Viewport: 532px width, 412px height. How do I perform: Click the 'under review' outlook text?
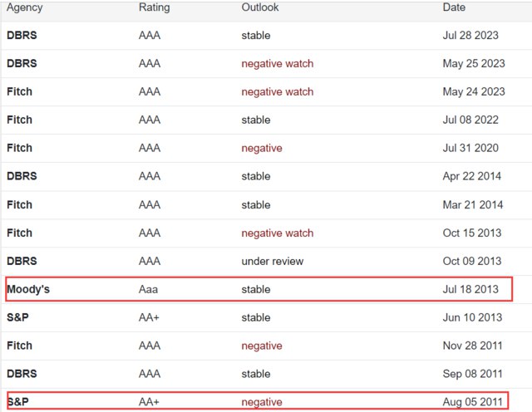coord(272,261)
